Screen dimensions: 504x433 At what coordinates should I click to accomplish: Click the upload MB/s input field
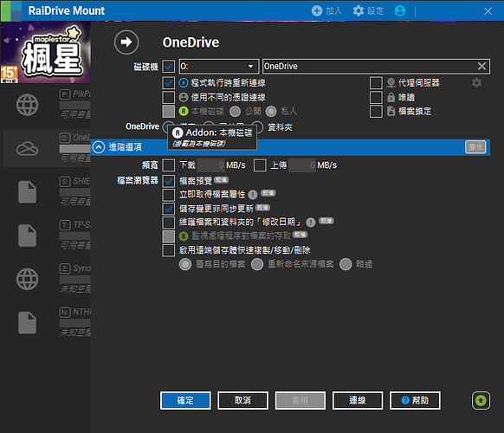pyautogui.click(x=302, y=165)
